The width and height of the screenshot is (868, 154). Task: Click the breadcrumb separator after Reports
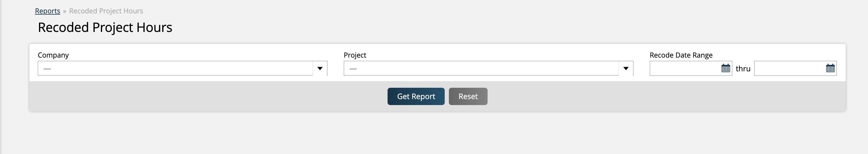[64, 11]
